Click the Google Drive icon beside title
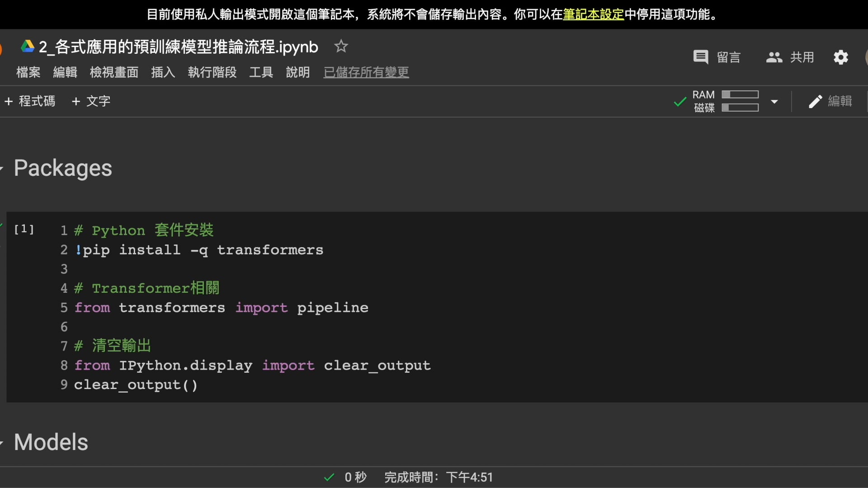The width and height of the screenshot is (868, 488). coord(28,46)
